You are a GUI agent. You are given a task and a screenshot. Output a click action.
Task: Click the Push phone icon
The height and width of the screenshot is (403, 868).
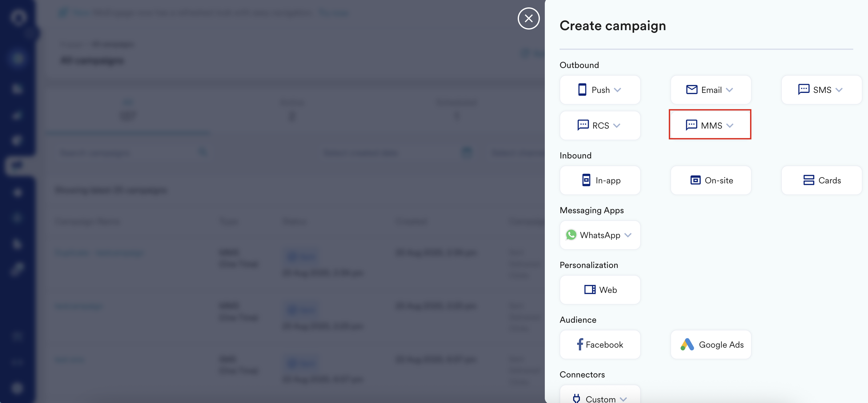582,90
